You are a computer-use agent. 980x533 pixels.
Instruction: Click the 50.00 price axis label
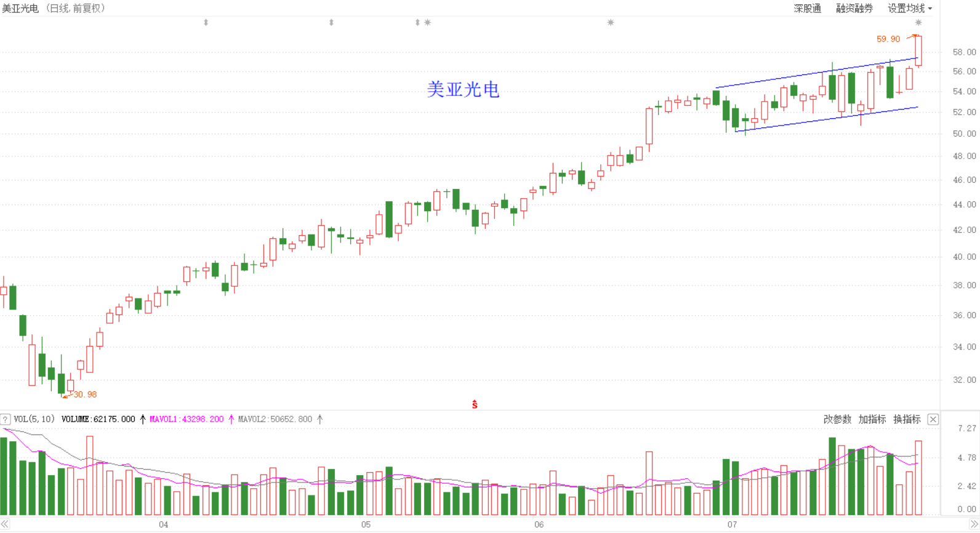coord(965,134)
